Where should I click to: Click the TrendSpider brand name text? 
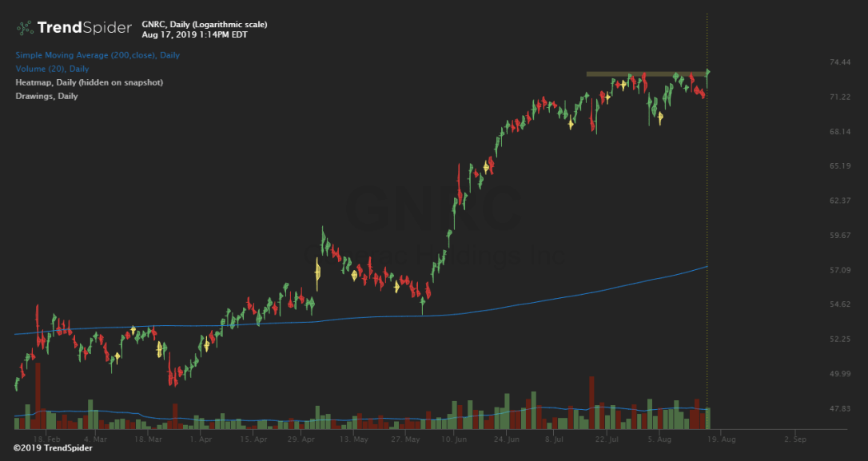(84, 28)
